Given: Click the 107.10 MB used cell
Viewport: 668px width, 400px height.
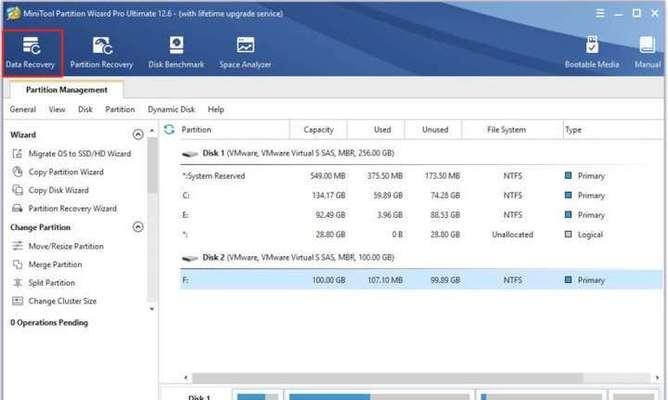Looking at the screenshot, I should (x=385, y=280).
